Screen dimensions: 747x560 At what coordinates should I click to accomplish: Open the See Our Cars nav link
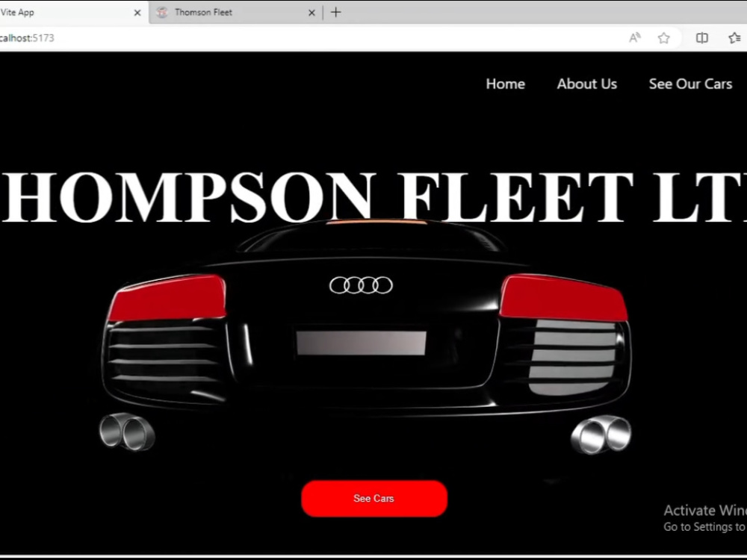[690, 84]
